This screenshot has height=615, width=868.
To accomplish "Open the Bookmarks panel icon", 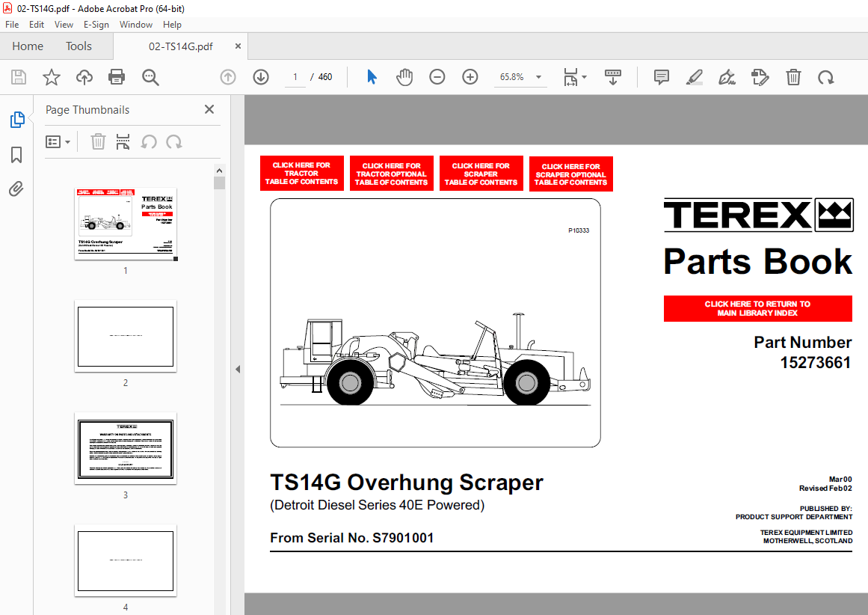I will 16,155.
